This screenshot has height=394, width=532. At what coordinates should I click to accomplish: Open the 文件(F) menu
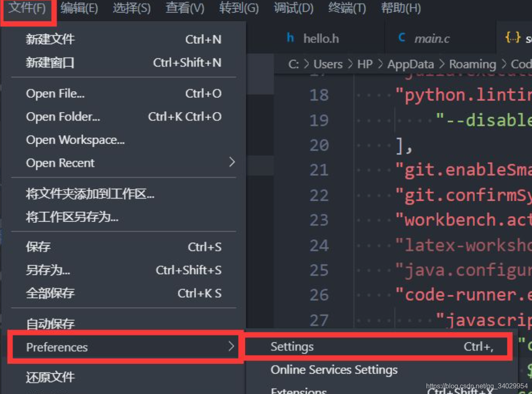click(x=28, y=8)
